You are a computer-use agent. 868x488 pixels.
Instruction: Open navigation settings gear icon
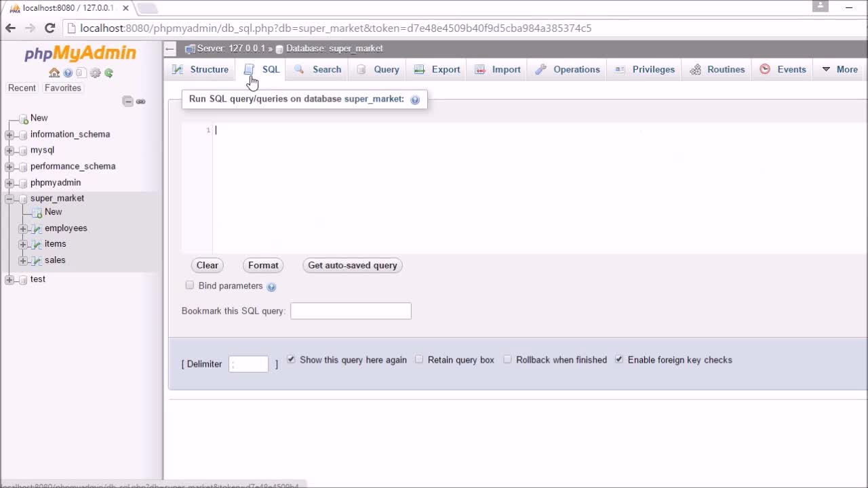(x=95, y=73)
